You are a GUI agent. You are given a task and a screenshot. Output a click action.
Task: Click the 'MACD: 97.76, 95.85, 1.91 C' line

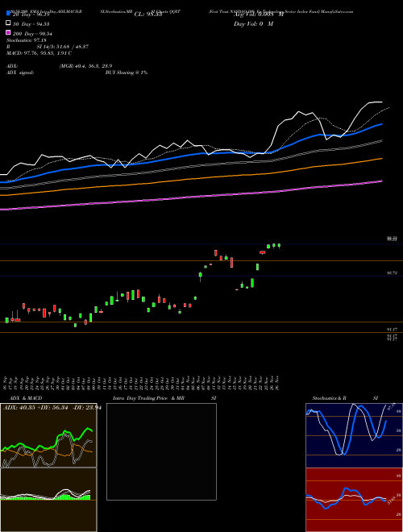pyautogui.click(x=39, y=53)
